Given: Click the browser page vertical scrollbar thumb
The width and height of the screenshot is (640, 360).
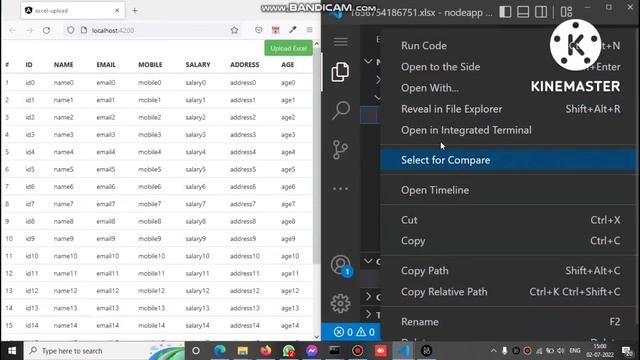Looking at the screenshot, I should pos(316,157).
